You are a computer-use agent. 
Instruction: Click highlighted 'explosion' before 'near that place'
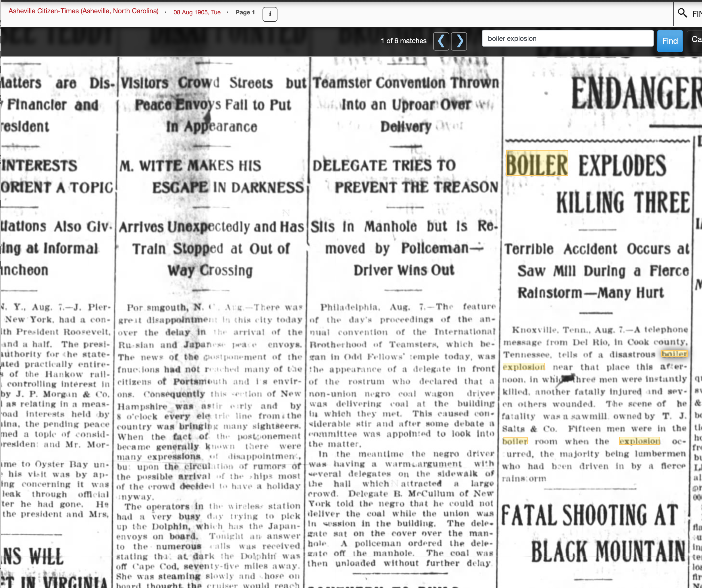pos(524,367)
